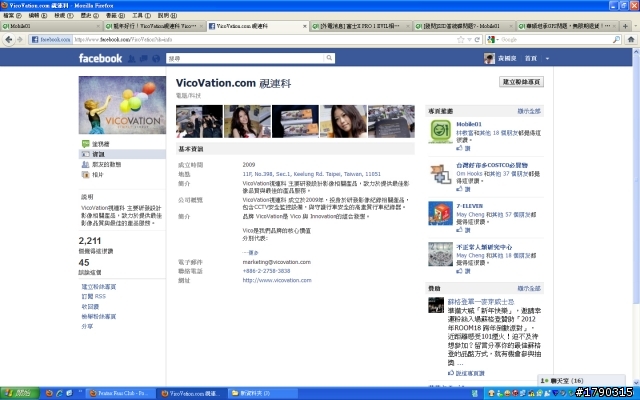Open URL bar history dropdown arrow
This screenshot has width=640, height=400.
coord(469,40)
